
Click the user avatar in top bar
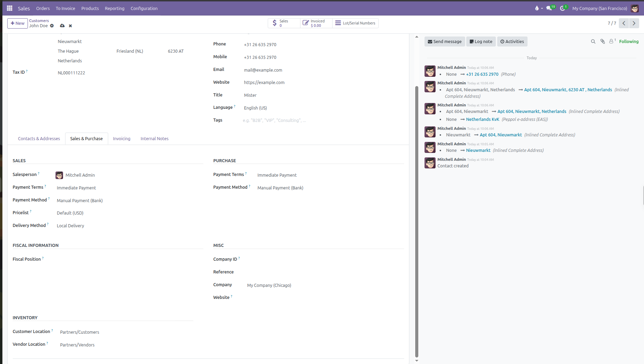(x=635, y=8)
